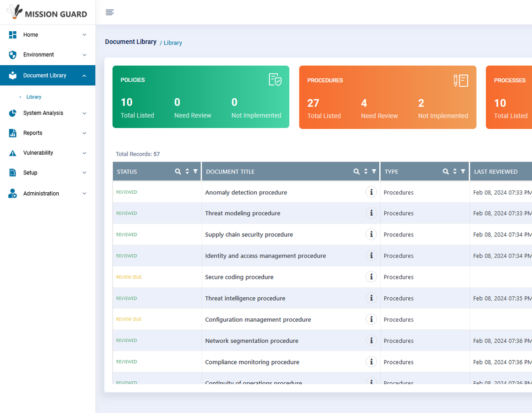
Task: Click the Review Due status for Secure coding
Action: pos(128,277)
